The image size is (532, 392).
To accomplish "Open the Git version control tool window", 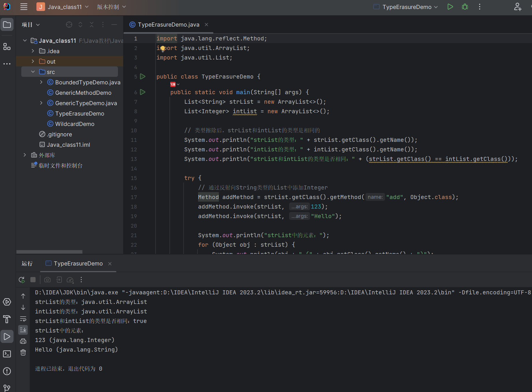I will (7, 388).
